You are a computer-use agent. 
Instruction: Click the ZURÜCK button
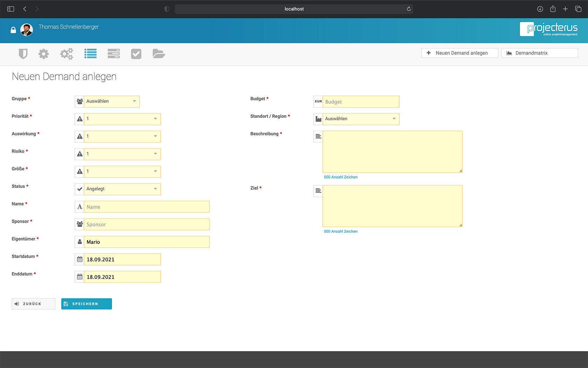33,304
